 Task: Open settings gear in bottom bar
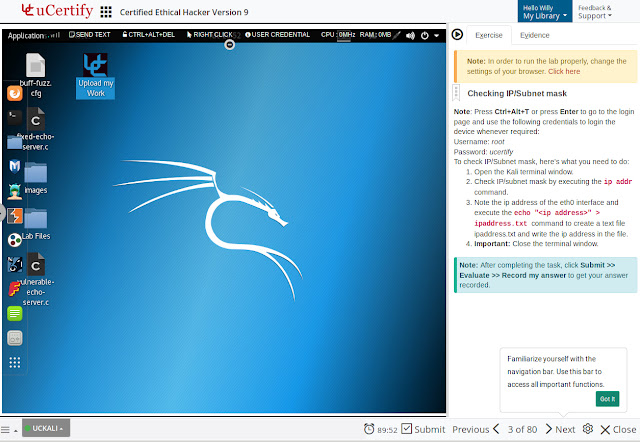(588, 429)
